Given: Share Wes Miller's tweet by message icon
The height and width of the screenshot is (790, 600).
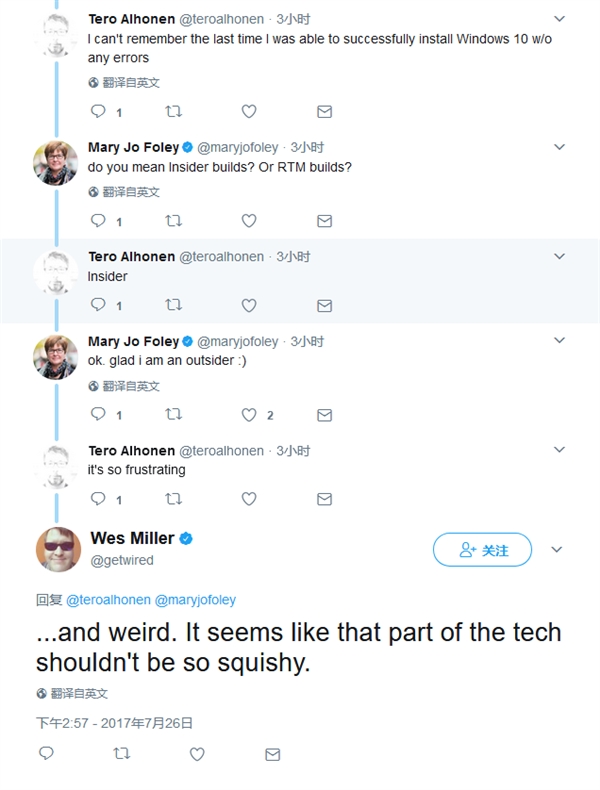Looking at the screenshot, I should click(x=272, y=753).
